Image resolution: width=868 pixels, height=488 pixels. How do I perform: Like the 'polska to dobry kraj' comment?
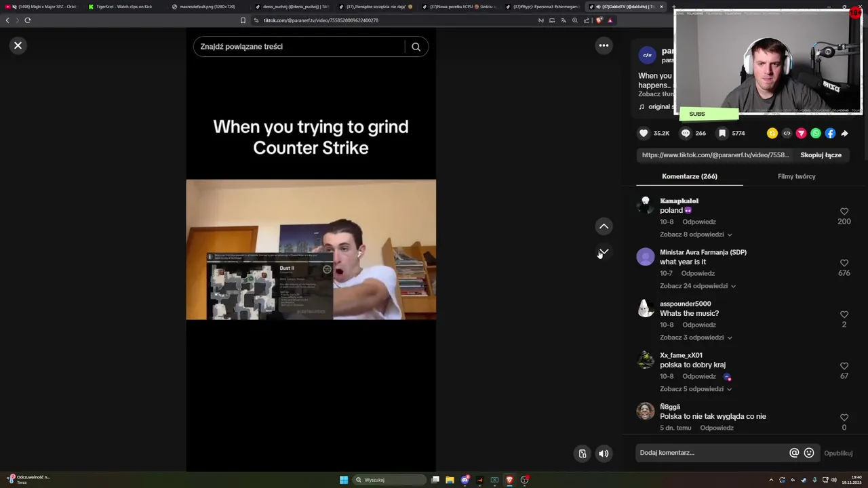click(x=844, y=366)
